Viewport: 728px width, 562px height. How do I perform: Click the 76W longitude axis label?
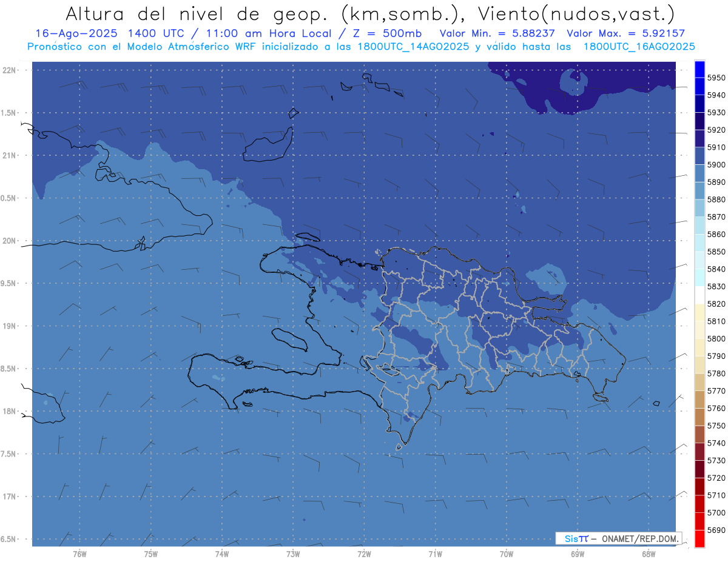click(79, 553)
